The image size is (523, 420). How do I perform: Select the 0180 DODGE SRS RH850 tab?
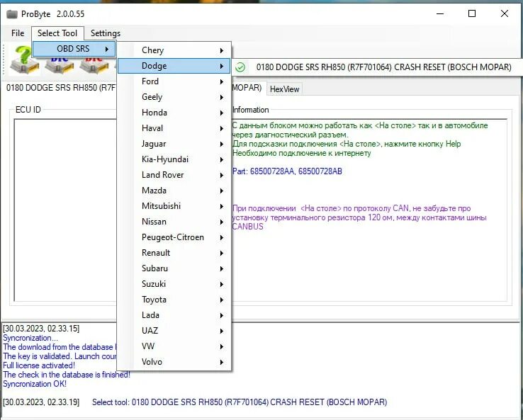coord(61,88)
